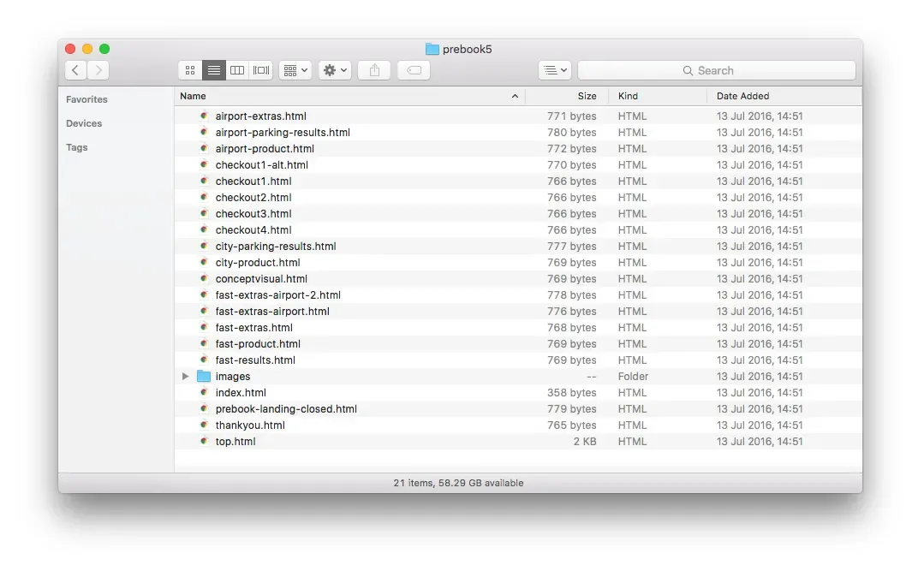This screenshot has width=924, height=577.
Task: Click the prebook5 folder icon in title bar
Action: (432, 49)
